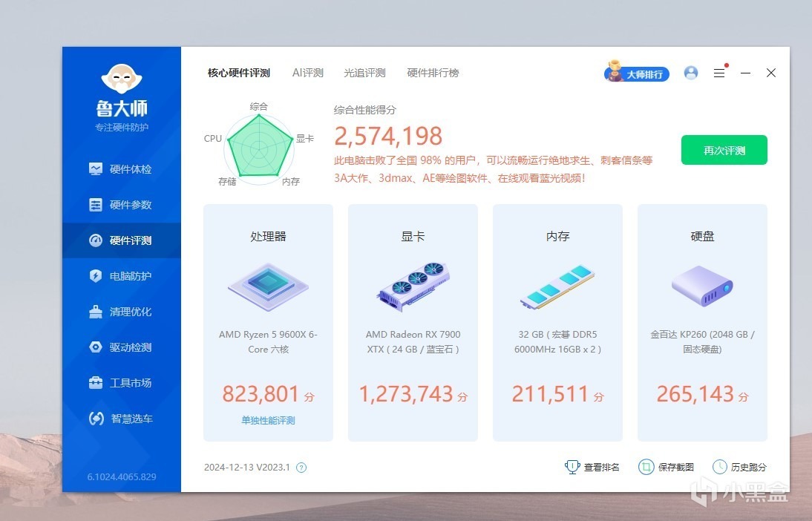Viewport: 812px width, 521px height.
Task: Open 驱动检测 driver detection icon
Action: coord(95,347)
